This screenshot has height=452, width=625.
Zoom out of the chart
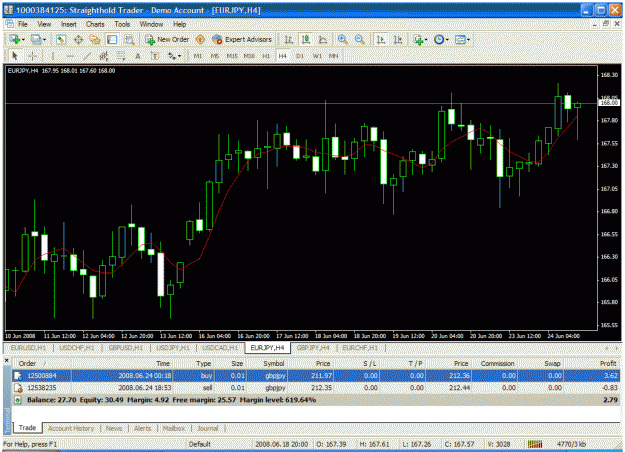point(360,39)
